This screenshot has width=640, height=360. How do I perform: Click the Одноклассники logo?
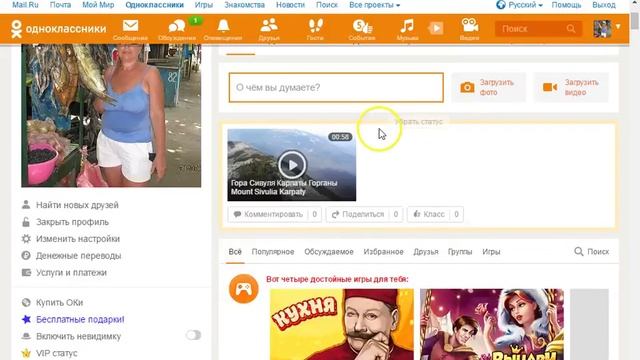[x=58, y=29]
